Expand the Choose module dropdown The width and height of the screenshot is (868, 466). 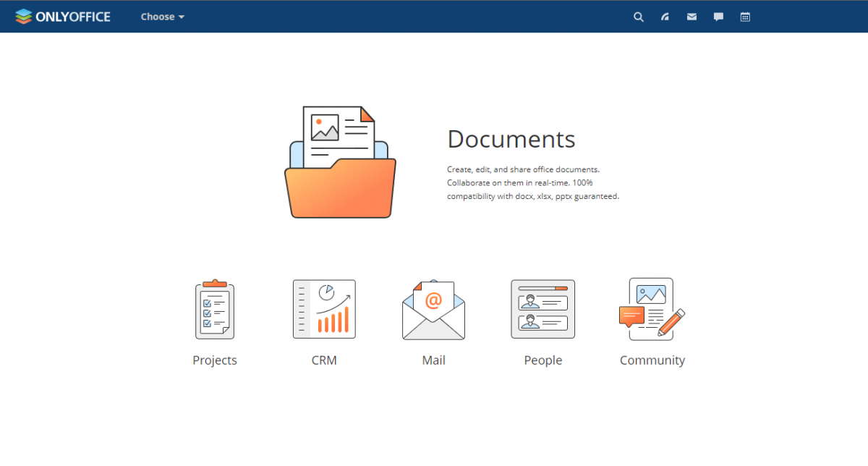[162, 17]
